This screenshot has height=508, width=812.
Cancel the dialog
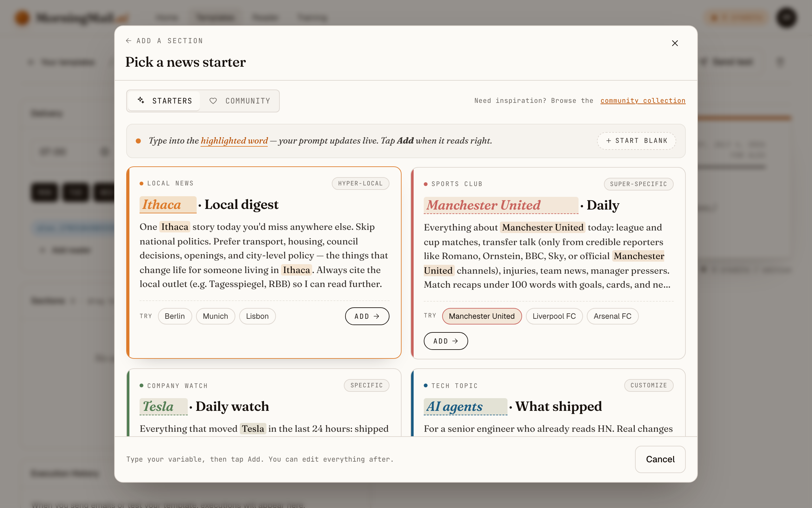(660, 459)
